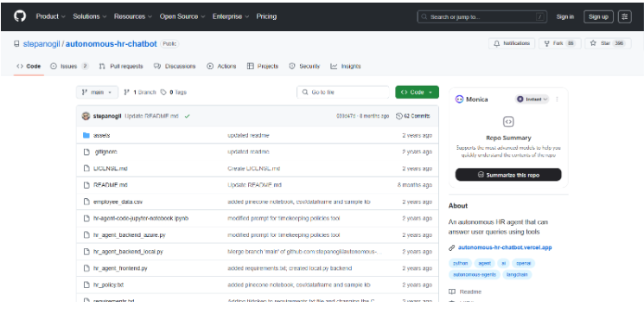Open Monica Instant model dropdown
The image size is (644, 327).
click(532, 99)
